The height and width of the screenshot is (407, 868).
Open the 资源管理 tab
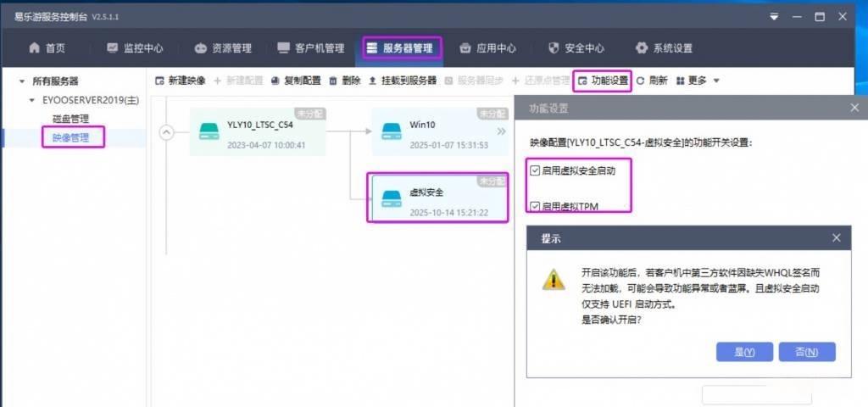pyautogui.click(x=223, y=48)
